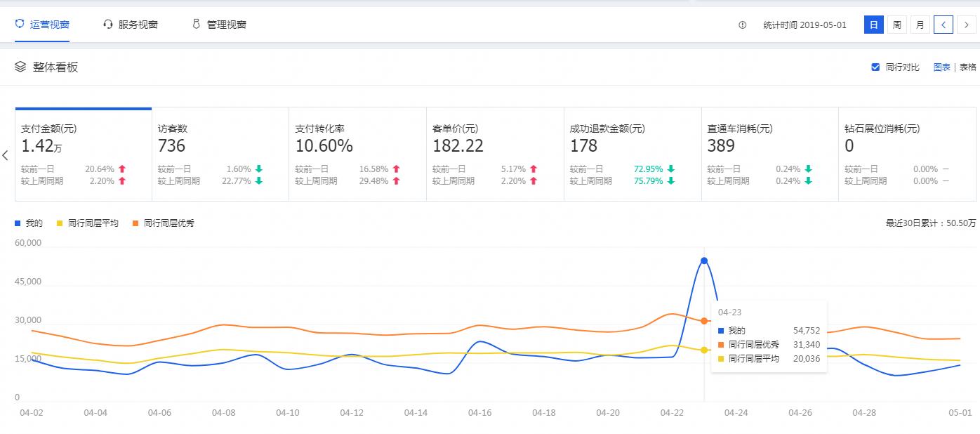Click the 整体看板 layers icon
Image resolution: width=980 pixels, height=434 pixels.
click(20, 67)
